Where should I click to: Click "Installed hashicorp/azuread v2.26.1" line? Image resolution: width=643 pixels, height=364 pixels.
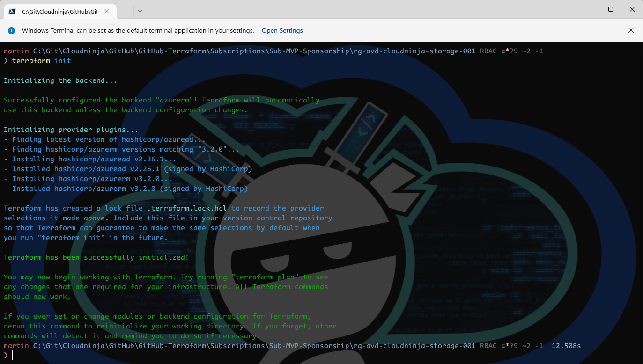click(128, 169)
